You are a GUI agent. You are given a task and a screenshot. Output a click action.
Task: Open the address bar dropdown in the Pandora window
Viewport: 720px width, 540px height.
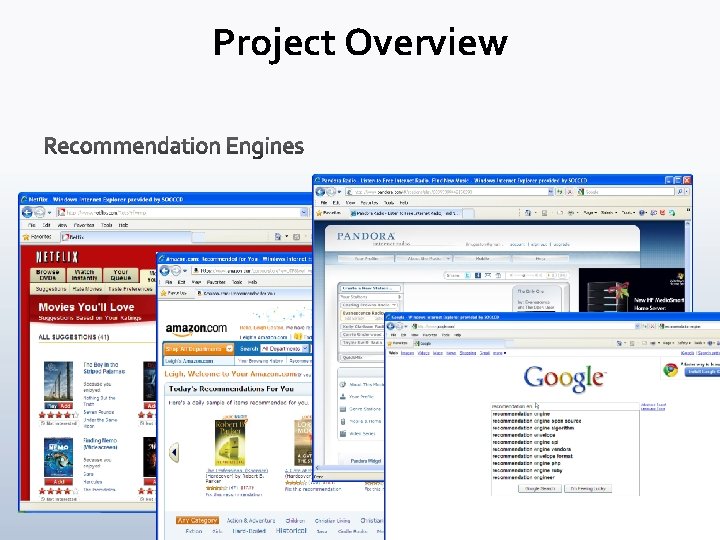(551, 192)
